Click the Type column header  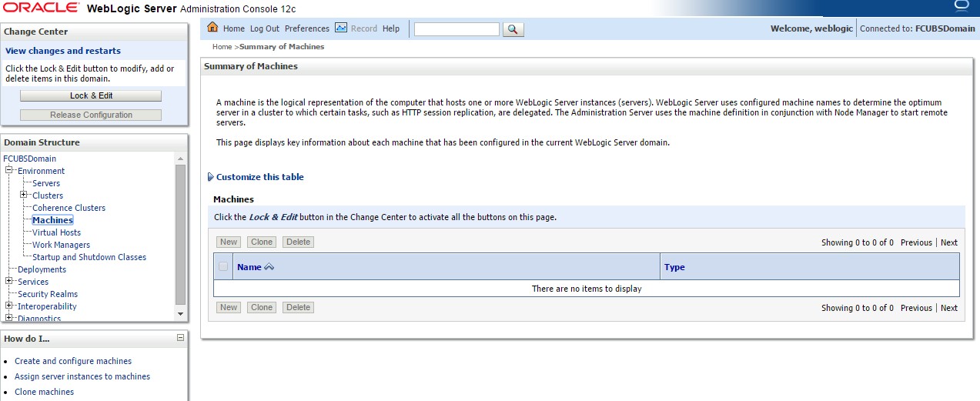[674, 267]
